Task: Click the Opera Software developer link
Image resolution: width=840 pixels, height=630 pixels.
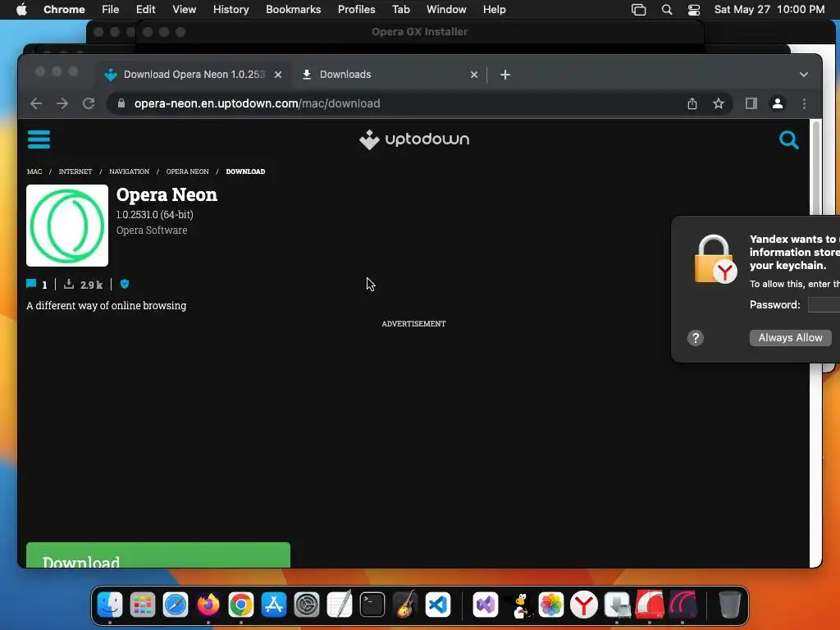Action: click(x=152, y=230)
